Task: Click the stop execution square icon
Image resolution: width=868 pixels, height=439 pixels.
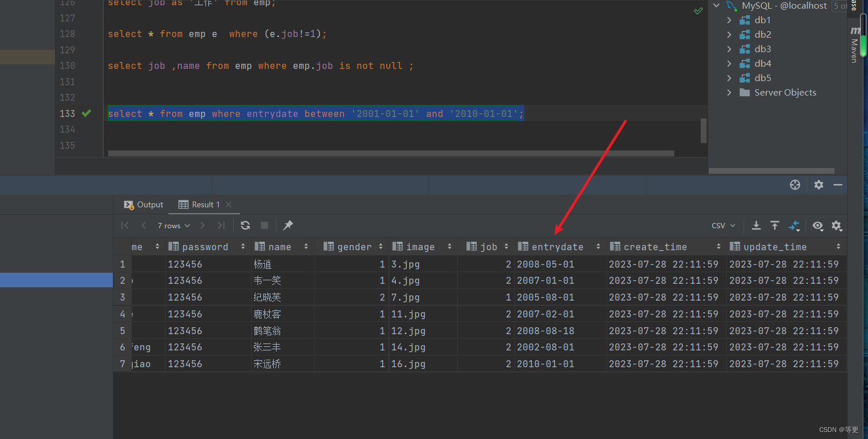Action: point(264,225)
